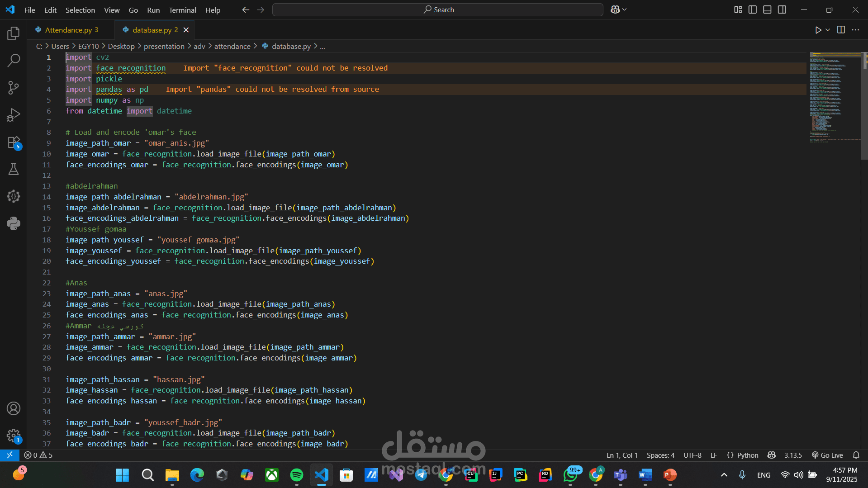Click 'adv' breadcrumb segment
The height and width of the screenshot is (488, 868).
tap(199, 46)
